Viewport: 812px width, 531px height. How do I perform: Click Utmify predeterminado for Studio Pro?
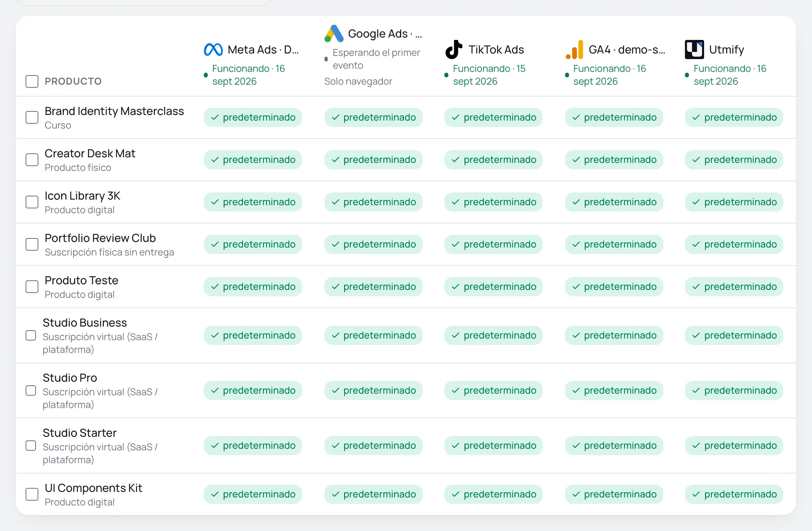(x=734, y=390)
